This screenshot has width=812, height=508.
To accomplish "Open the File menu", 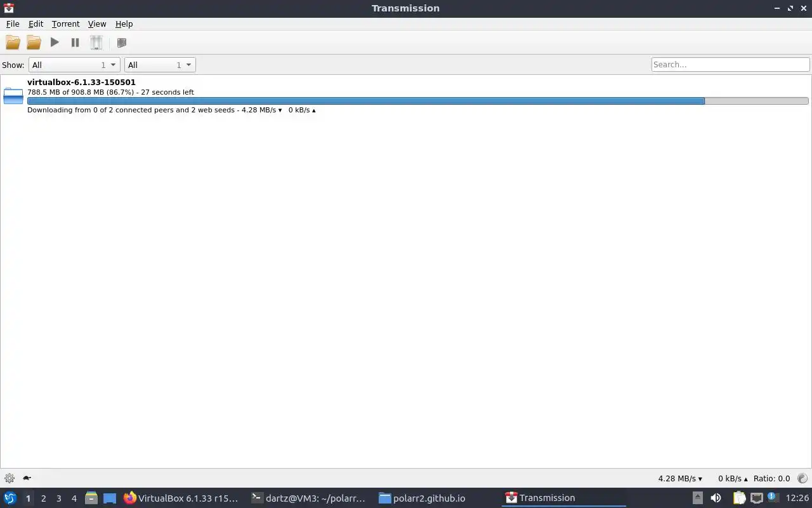I will click(13, 23).
